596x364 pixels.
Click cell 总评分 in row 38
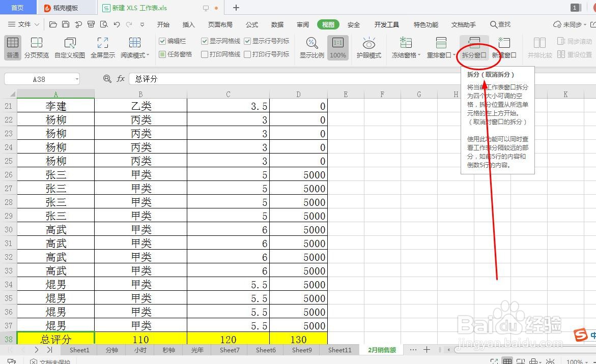point(55,339)
